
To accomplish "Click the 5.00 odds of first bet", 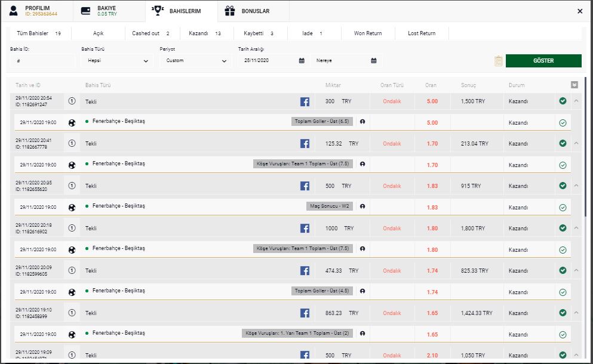I will [x=432, y=101].
